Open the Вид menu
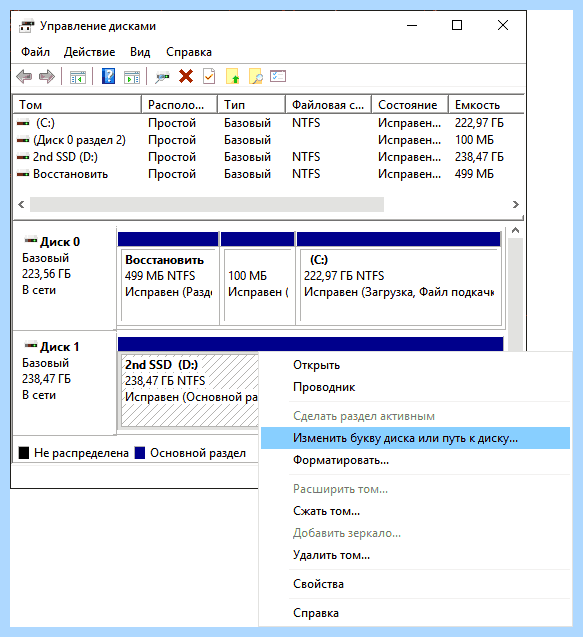The height and width of the screenshot is (637, 583). pyautogui.click(x=140, y=52)
